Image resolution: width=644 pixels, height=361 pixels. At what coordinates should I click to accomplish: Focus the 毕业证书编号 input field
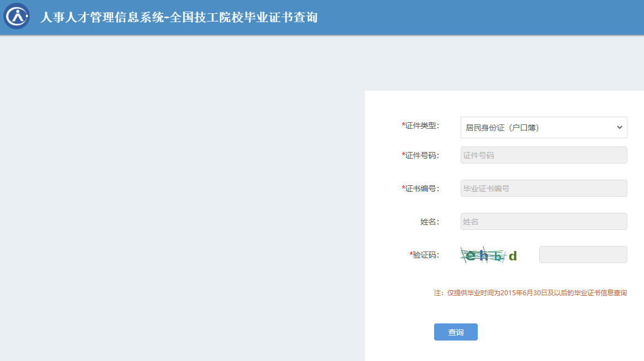pos(543,189)
